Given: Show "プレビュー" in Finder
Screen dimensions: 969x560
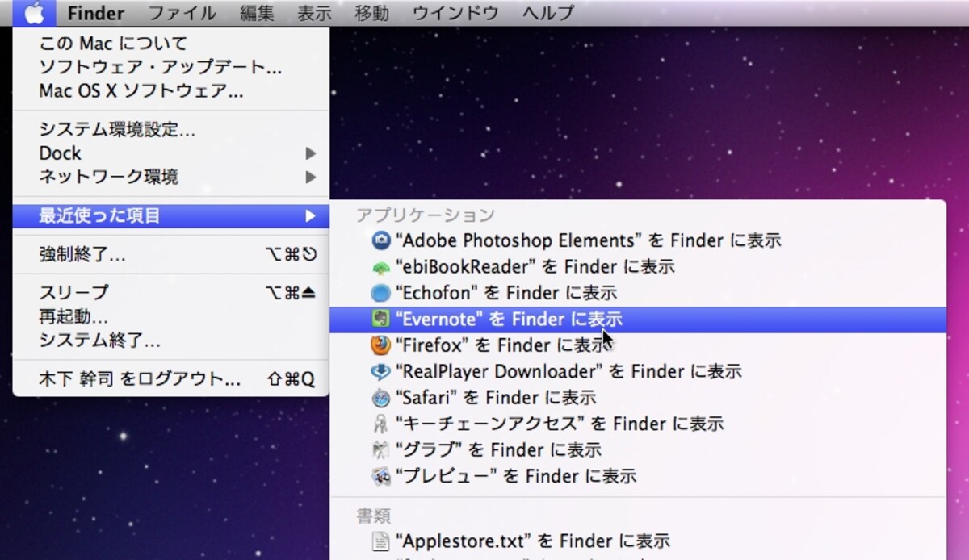Looking at the screenshot, I should pos(638,476).
